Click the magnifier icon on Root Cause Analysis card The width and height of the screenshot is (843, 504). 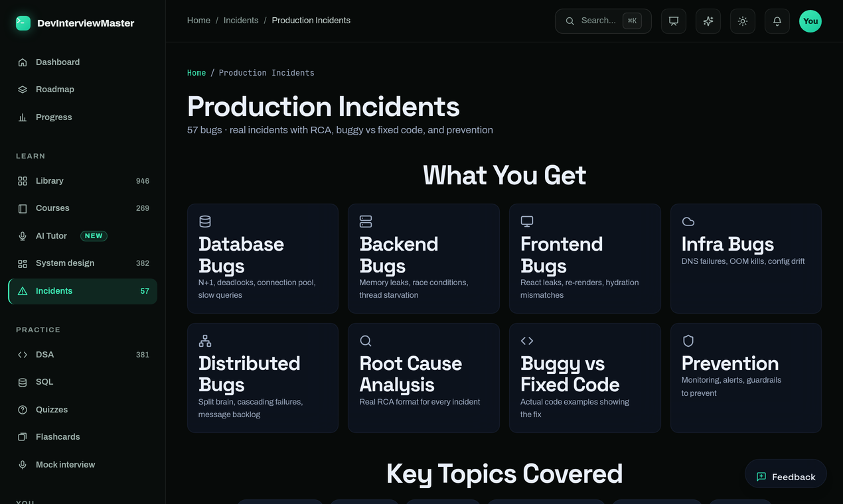pos(366,341)
